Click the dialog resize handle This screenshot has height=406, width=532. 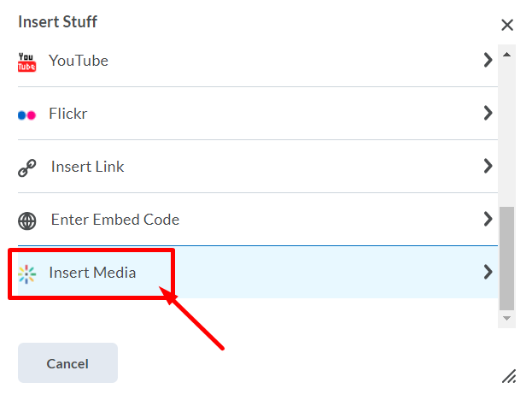coord(509,375)
